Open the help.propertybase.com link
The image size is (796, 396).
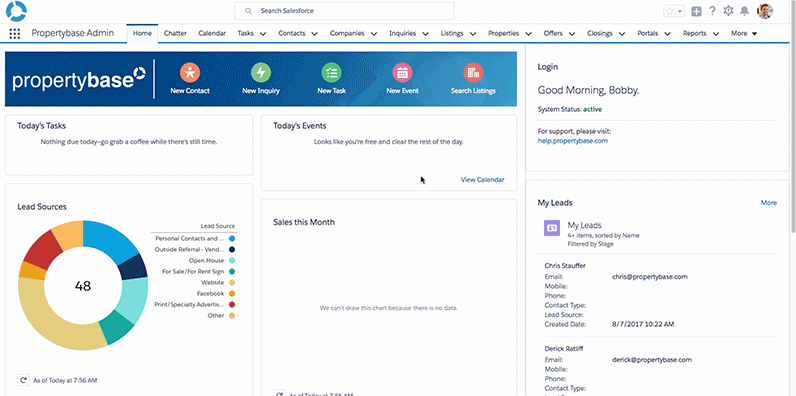point(573,141)
